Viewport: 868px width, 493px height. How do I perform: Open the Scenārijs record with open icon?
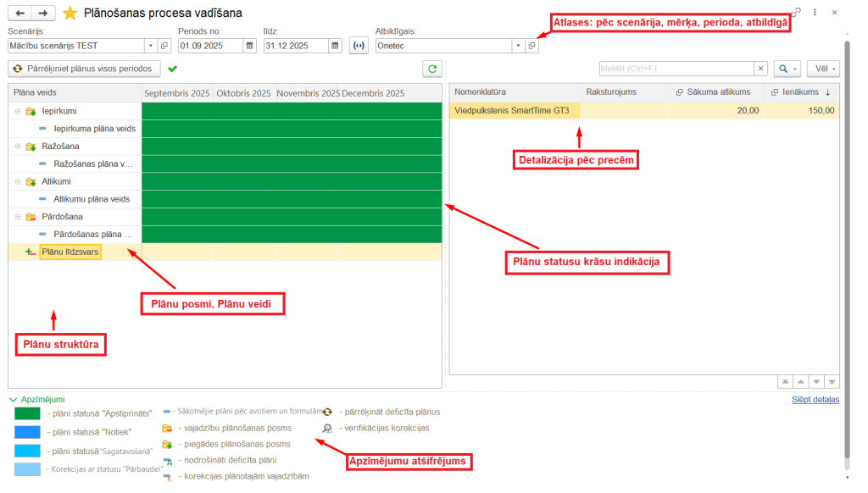click(165, 46)
